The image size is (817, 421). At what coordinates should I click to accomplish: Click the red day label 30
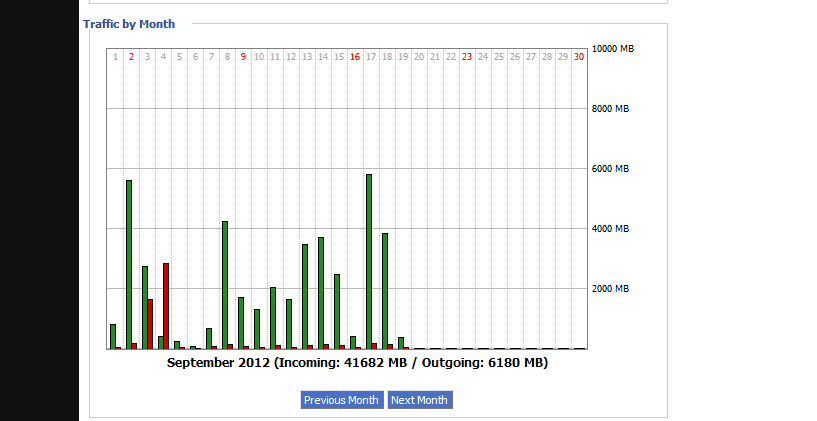tap(579, 57)
